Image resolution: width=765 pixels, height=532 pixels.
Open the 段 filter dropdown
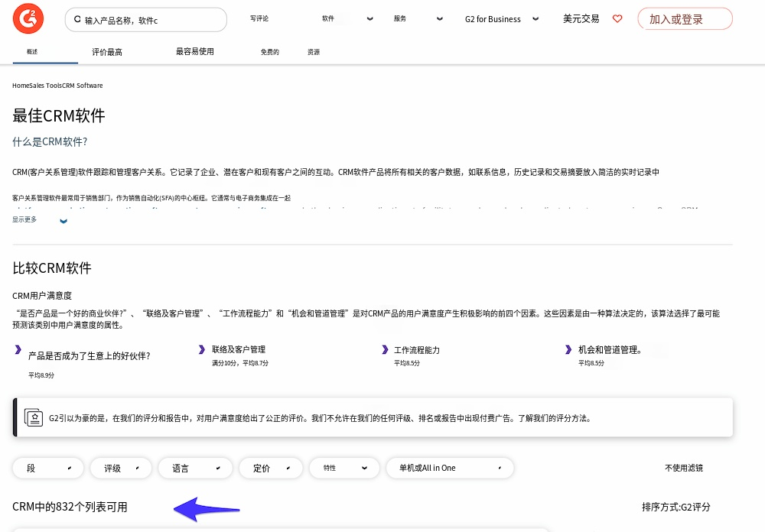pos(48,468)
